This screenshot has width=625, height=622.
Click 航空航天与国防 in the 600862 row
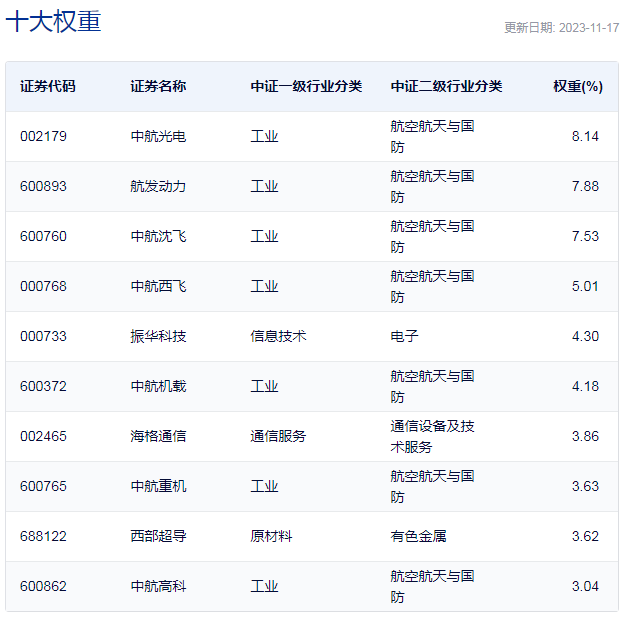pyautogui.click(x=432, y=586)
